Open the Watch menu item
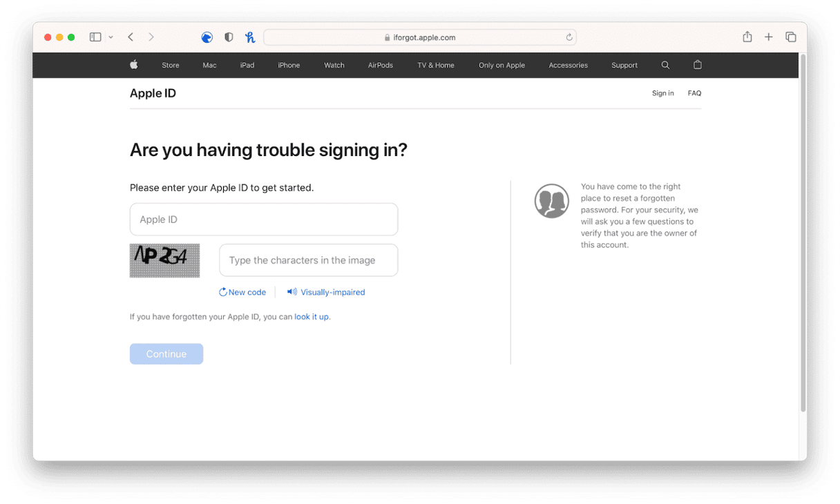The image size is (840, 504). [x=334, y=66]
